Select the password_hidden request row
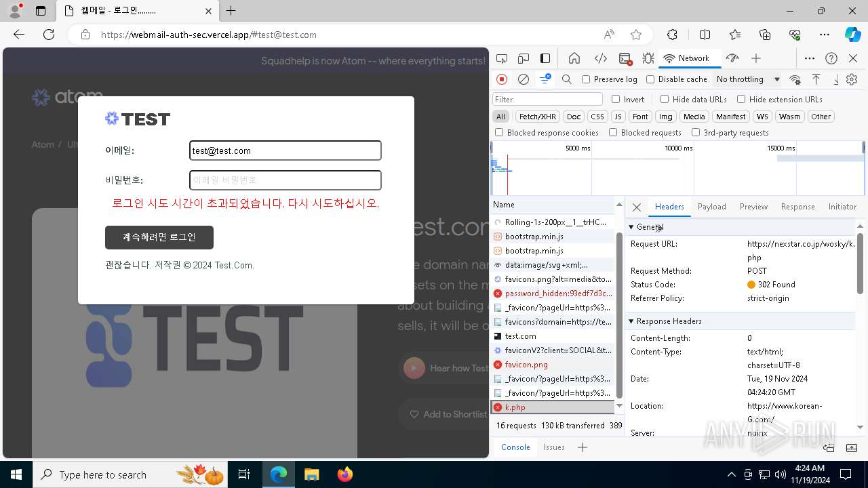 pyautogui.click(x=553, y=293)
